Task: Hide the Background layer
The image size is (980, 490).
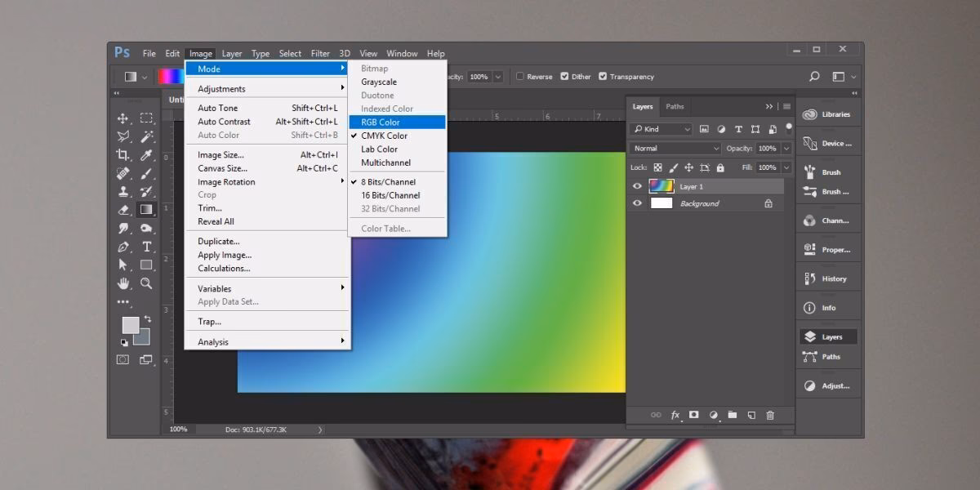Action: click(x=638, y=203)
